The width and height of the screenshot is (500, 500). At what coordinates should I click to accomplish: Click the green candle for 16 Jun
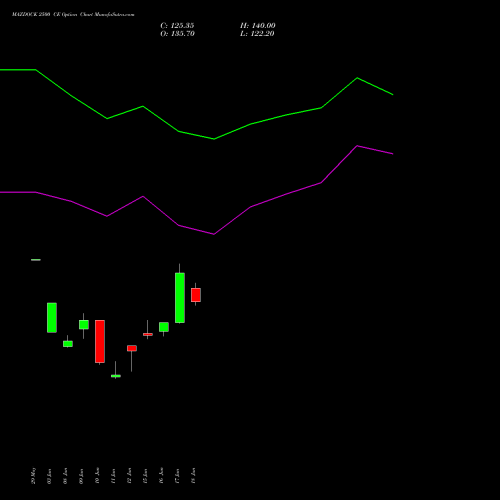point(164,327)
